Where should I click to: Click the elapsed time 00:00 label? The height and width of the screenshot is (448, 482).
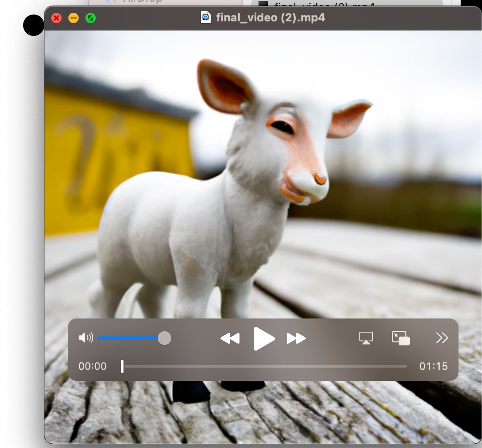pos(93,366)
